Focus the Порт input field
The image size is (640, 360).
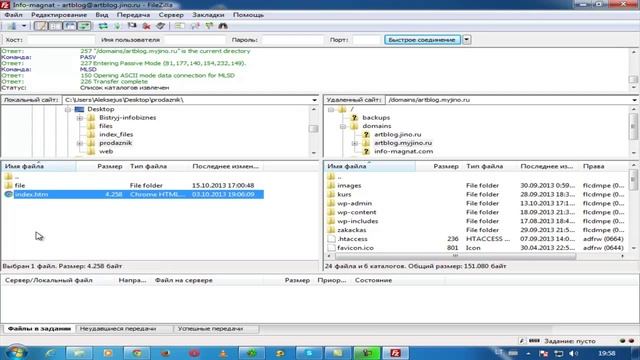(366, 40)
